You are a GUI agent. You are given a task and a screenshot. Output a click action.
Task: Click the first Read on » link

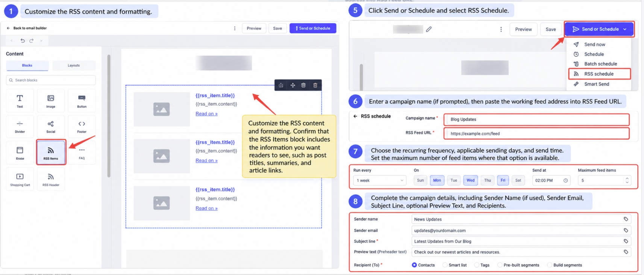pos(206,114)
